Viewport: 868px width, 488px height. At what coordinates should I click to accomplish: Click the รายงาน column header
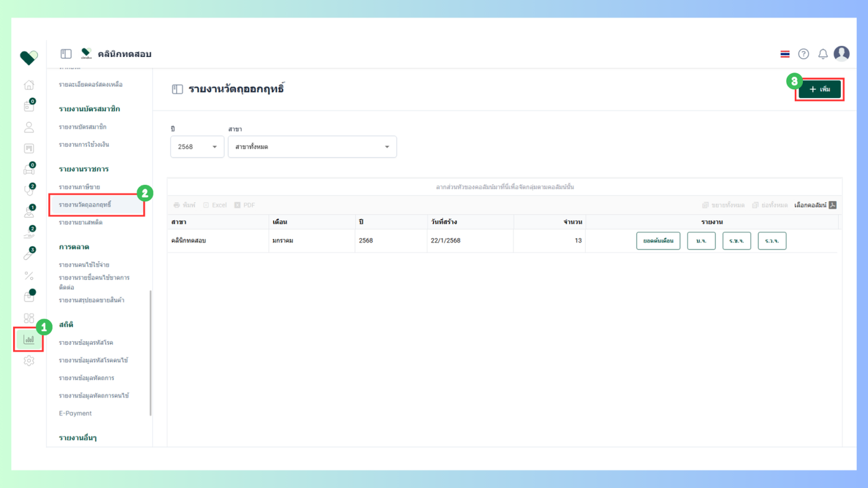pyautogui.click(x=712, y=222)
